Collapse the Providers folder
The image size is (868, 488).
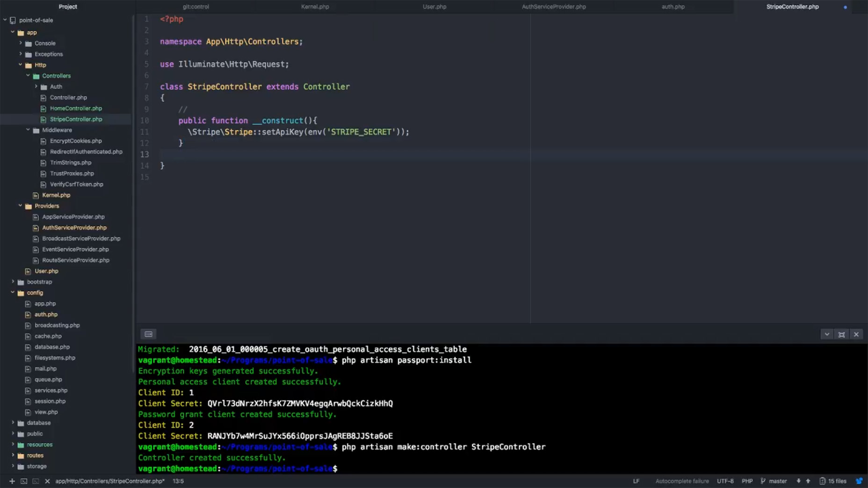point(21,205)
